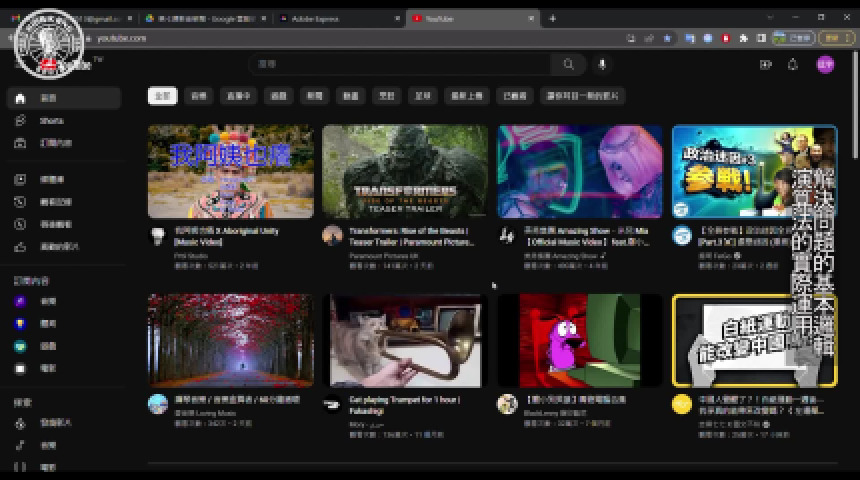Select the second filter chip in row
860x480 pixels.
(x=199, y=96)
